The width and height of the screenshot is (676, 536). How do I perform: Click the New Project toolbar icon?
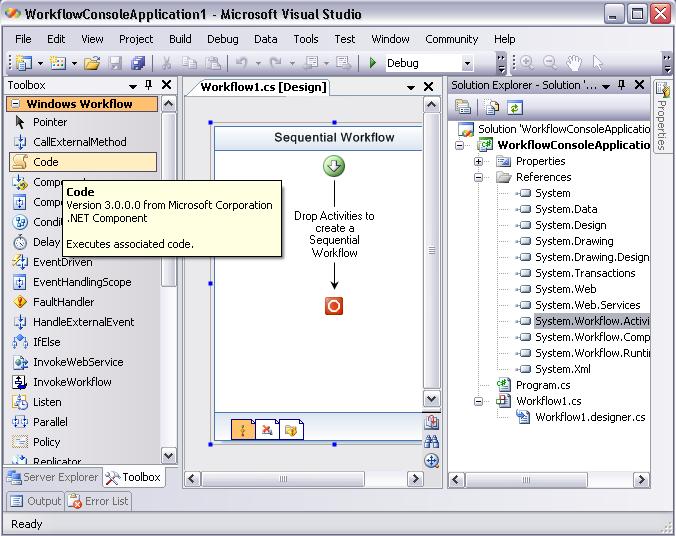tap(23, 63)
